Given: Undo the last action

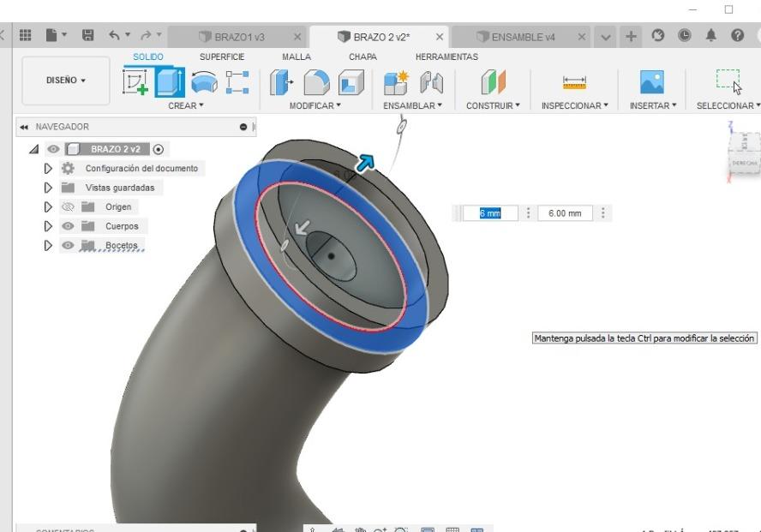Looking at the screenshot, I should click(x=115, y=35).
